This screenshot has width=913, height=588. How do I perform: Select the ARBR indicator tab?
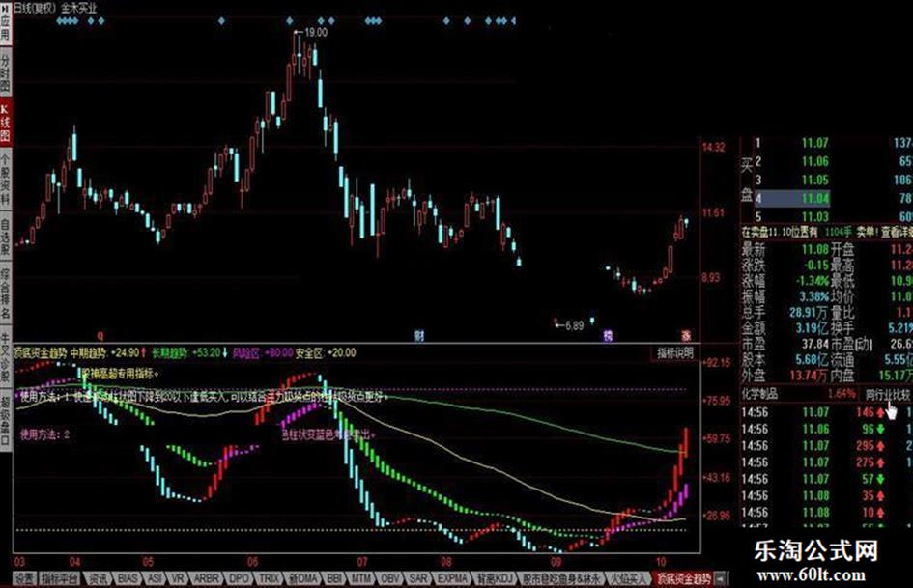[x=206, y=578]
